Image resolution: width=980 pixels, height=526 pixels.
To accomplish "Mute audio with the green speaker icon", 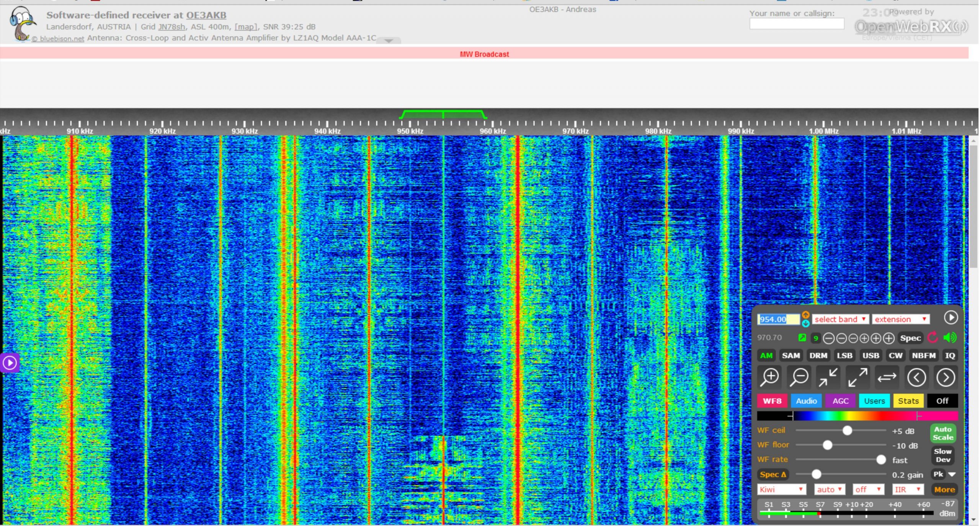I will coord(950,338).
